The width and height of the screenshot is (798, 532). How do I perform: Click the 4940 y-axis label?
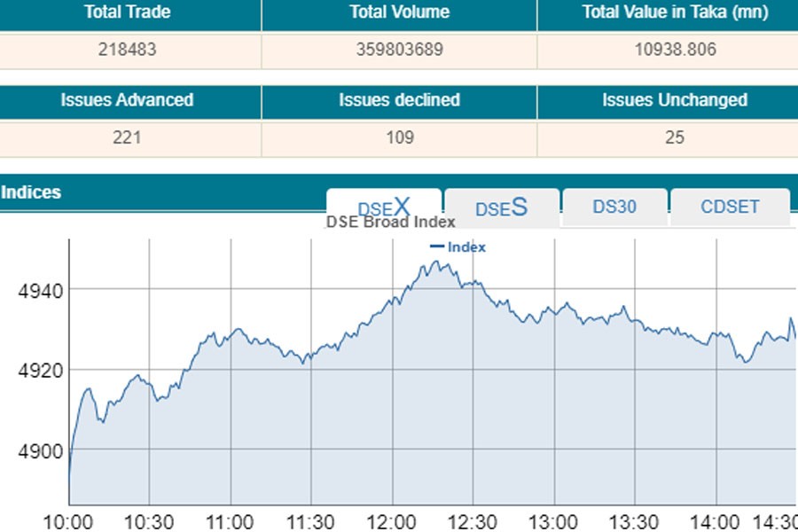pyautogui.click(x=40, y=289)
